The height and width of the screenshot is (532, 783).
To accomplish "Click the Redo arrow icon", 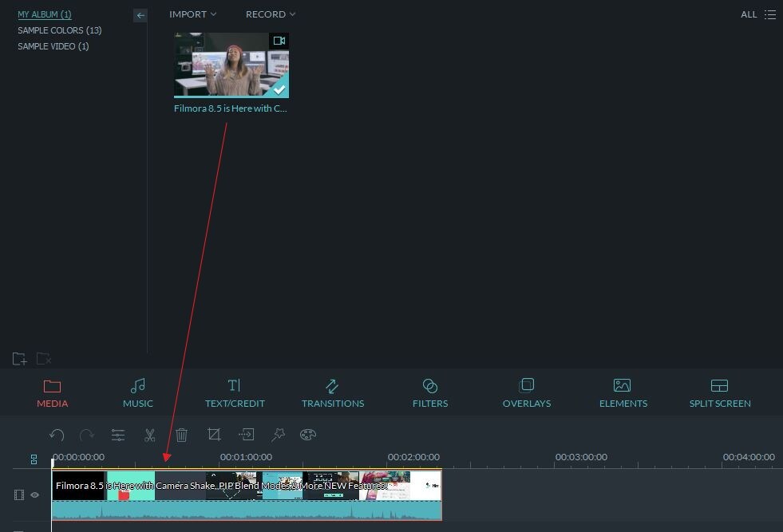I will tap(87, 435).
